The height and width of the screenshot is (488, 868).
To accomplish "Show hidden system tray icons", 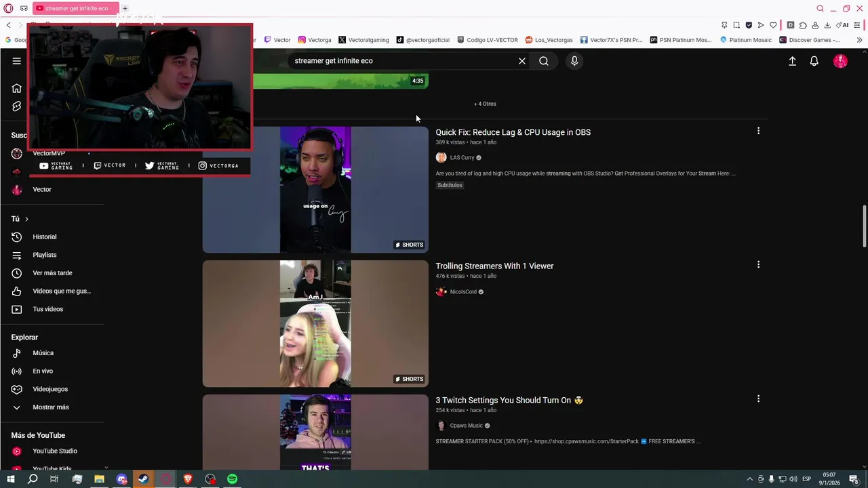I will tap(749, 479).
